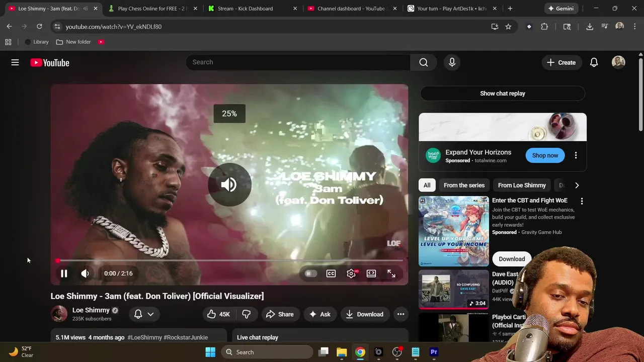Click the install app icon in address bar
The width and height of the screenshot is (644, 362).
point(495,27)
